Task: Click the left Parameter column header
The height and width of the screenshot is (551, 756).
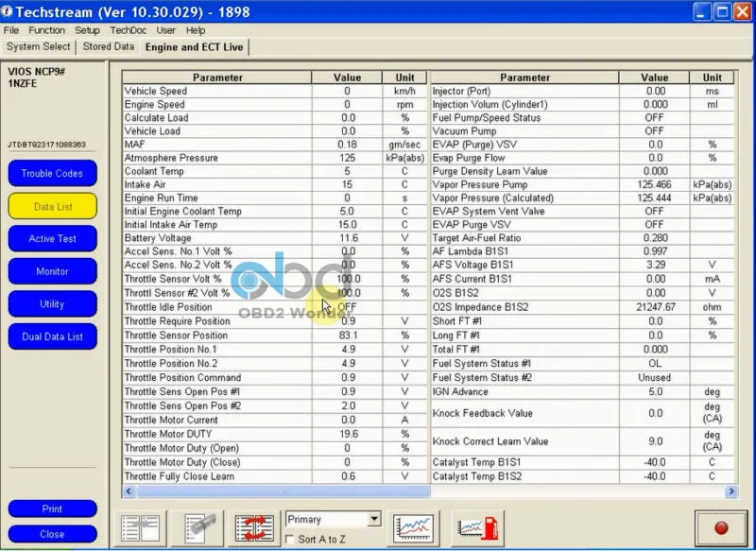Action: pyautogui.click(x=217, y=77)
